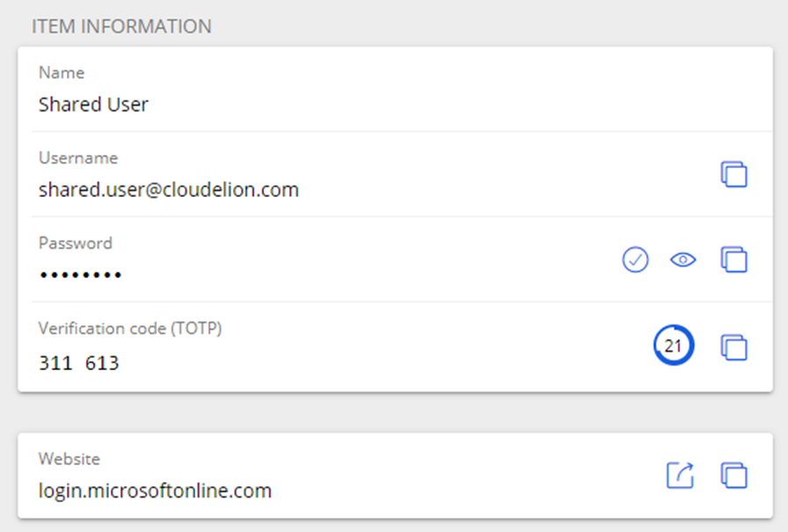
Task: Copy the website URL
Action: point(733,475)
